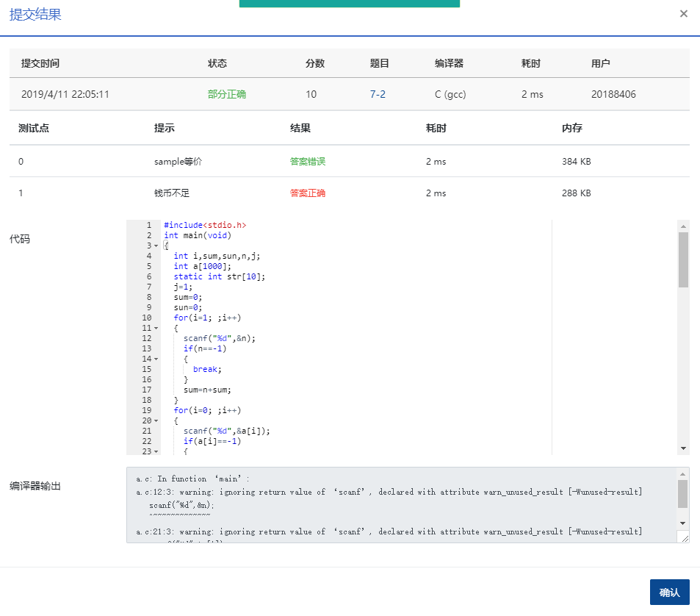Collapse code fold arrow at line 3
700x616 pixels.
[156, 246]
